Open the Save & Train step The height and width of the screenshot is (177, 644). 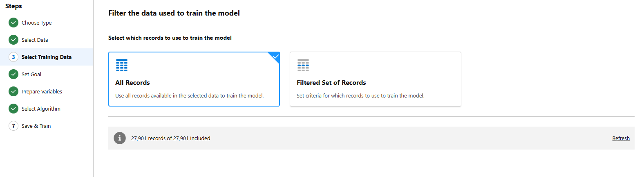point(36,126)
